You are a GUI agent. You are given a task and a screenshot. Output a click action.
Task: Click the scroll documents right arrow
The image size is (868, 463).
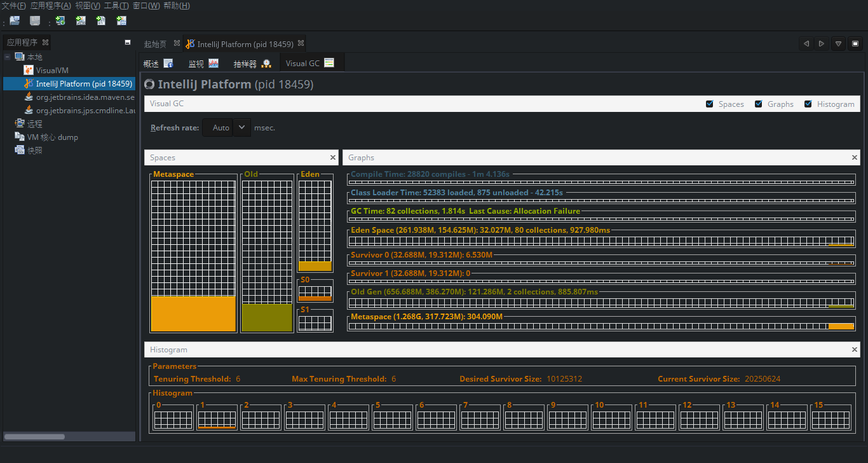[822, 44]
